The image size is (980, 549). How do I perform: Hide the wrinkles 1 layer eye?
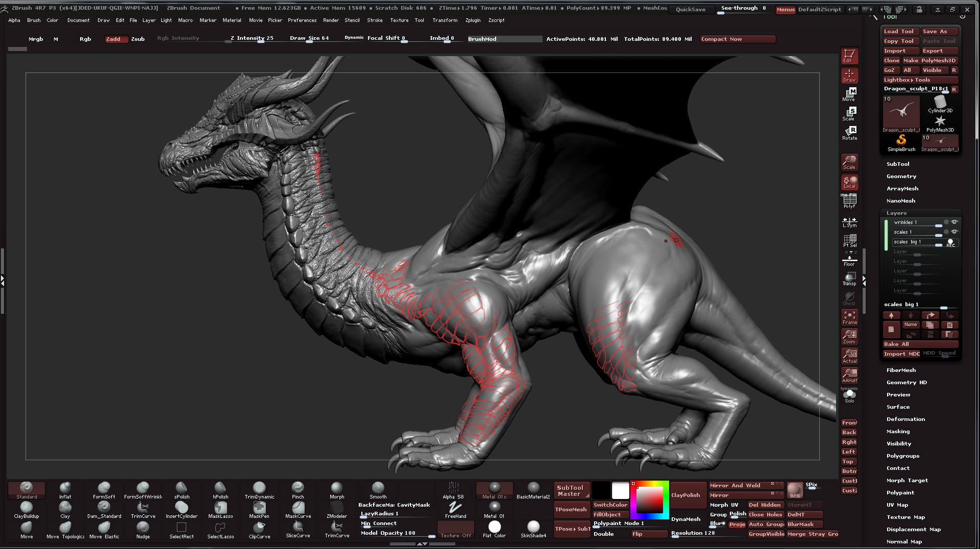954,222
